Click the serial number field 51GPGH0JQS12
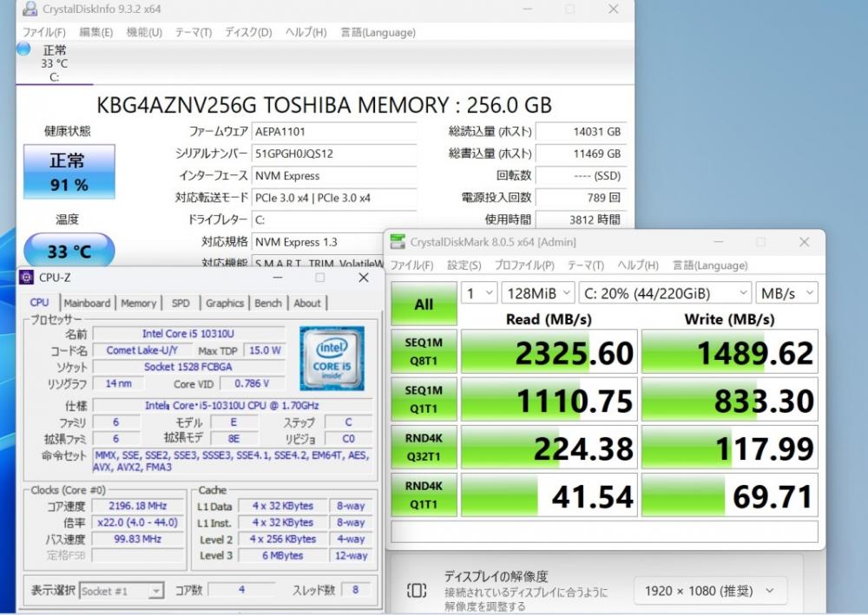The height and width of the screenshot is (615, 868). point(334,154)
